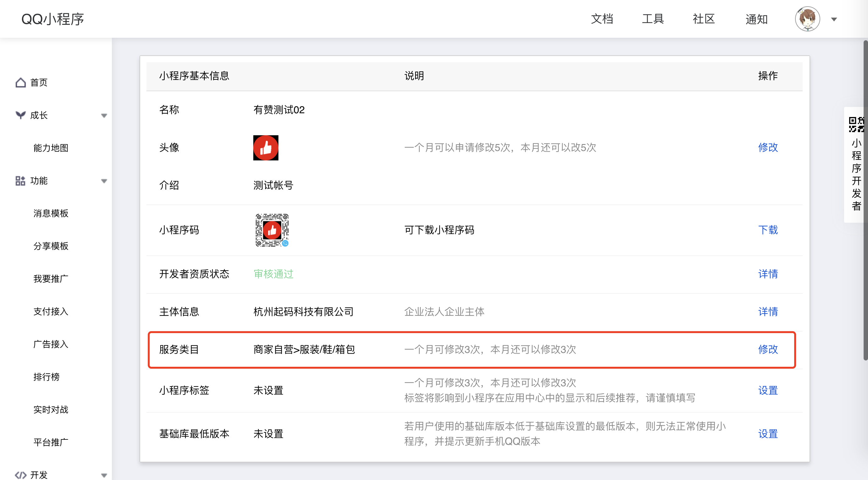Click the green 审核通过 status text
The image size is (868, 480).
273,274
